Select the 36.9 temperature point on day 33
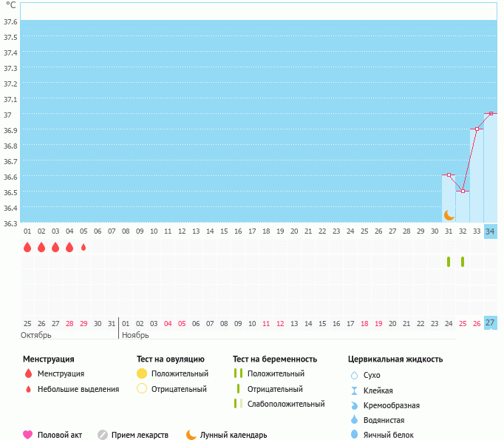The height and width of the screenshot is (440, 504). (x=477, y=129)
